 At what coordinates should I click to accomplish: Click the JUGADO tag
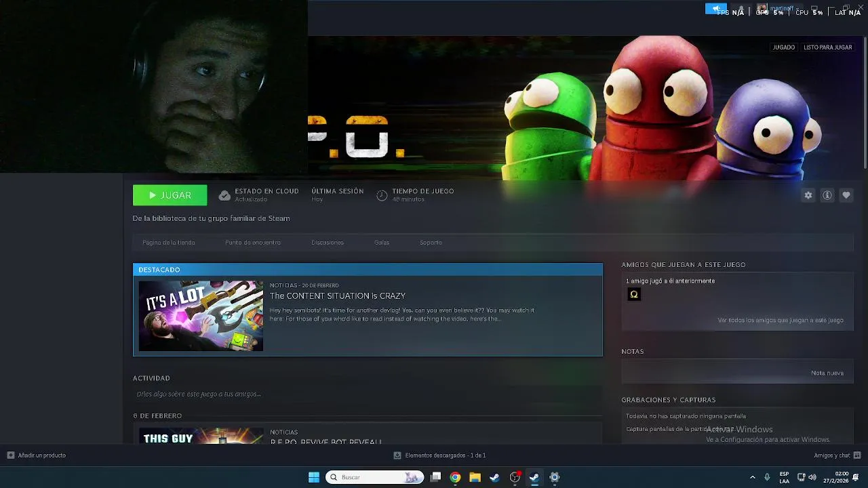(784, 47)
